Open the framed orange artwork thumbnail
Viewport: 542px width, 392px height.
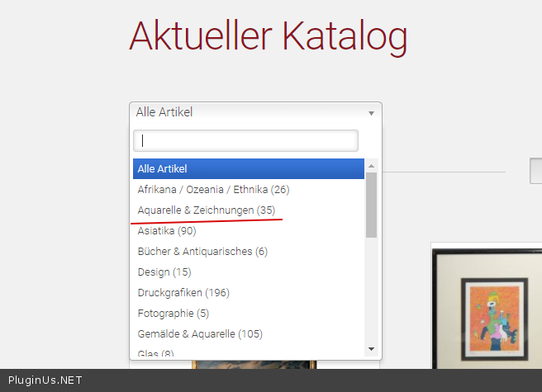coord(487,307)
